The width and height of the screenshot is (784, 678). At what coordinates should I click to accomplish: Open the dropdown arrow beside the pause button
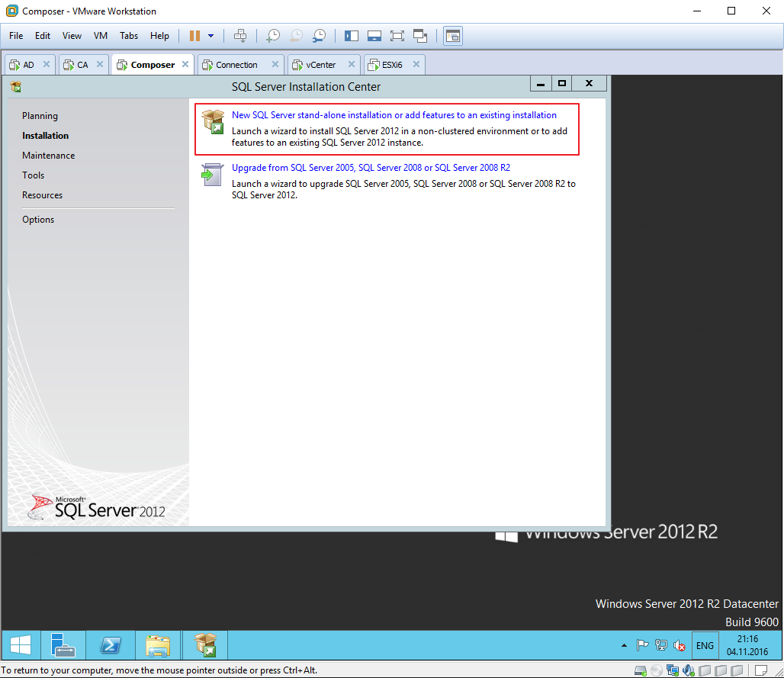tap(211, 36)
